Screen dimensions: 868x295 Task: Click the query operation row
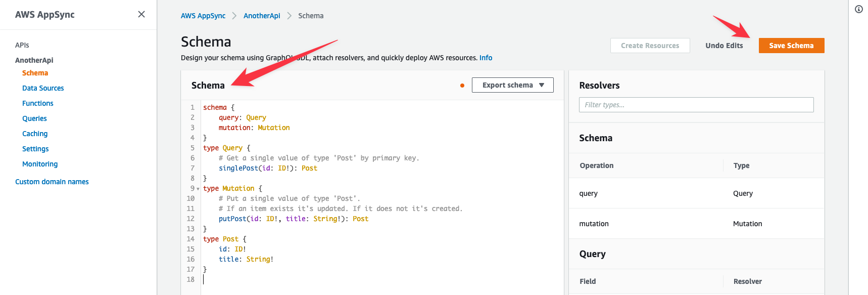pos(696,193)
